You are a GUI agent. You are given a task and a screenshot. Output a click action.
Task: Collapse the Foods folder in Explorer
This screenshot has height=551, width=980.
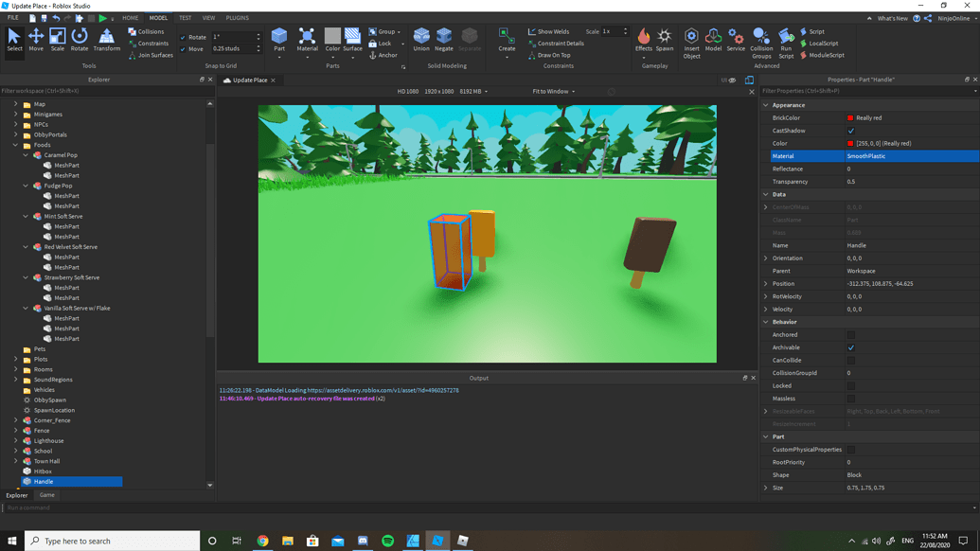coord(16,145)
